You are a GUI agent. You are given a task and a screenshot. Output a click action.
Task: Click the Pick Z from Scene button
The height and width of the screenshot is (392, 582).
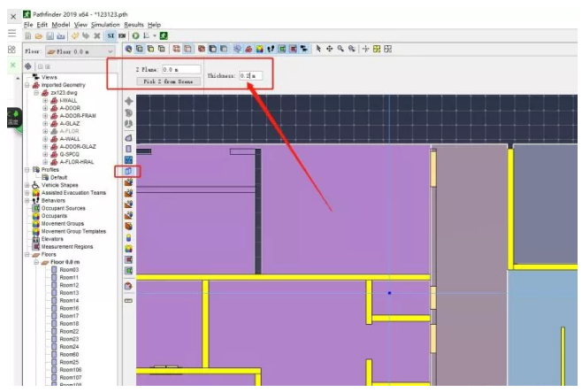pyautogui.click(x=169, y=81)
